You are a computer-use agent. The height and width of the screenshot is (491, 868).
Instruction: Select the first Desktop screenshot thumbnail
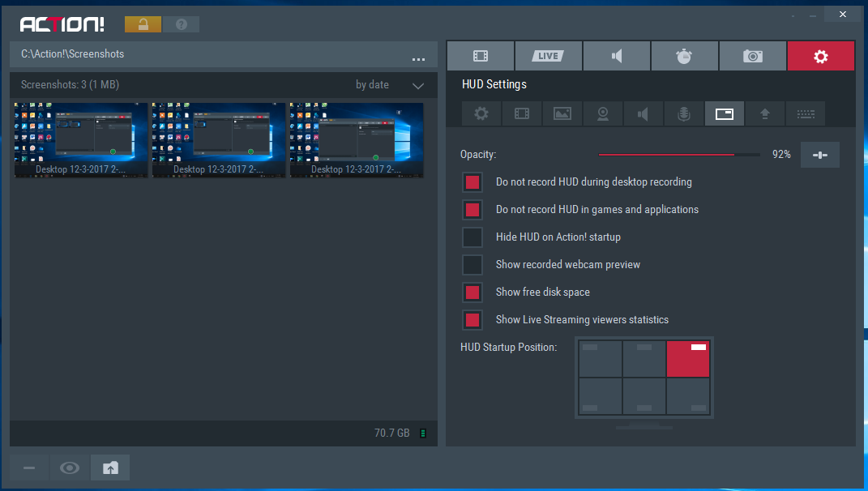80,139
